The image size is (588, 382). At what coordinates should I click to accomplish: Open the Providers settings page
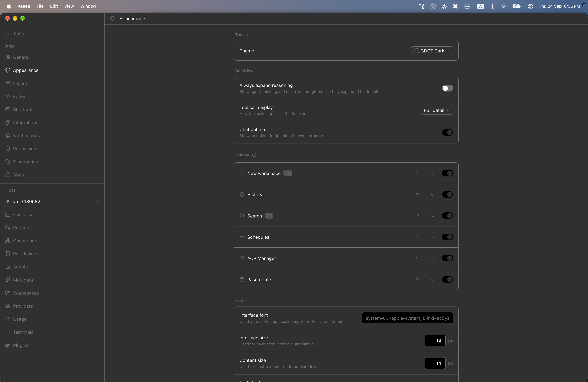tap(23, 306)
